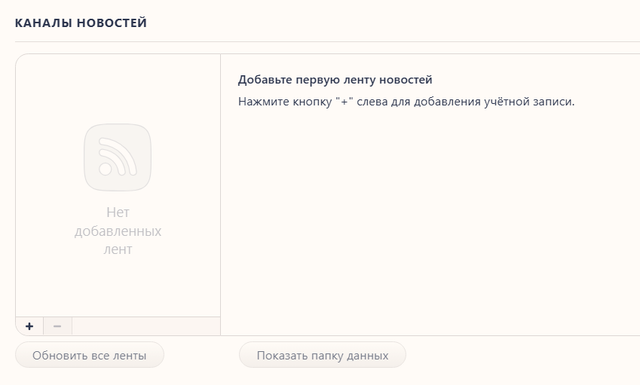This screenshot has width=640, height=385.
Task: Click the horizontal line under «КАНАЛЫ НОВОСТЕЙ»
Action: 327,41
